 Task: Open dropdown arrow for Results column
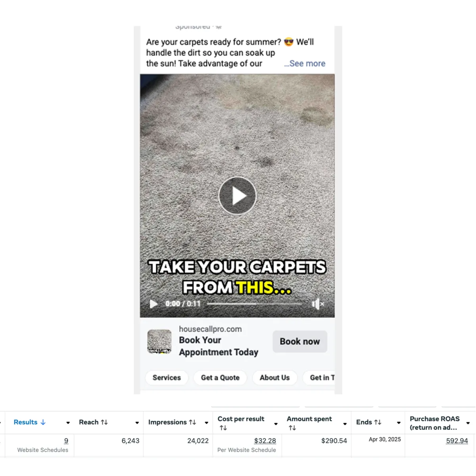(68, 423)
